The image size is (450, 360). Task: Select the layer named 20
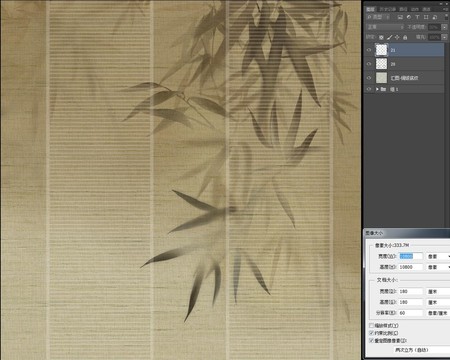[x=393, y=64]
